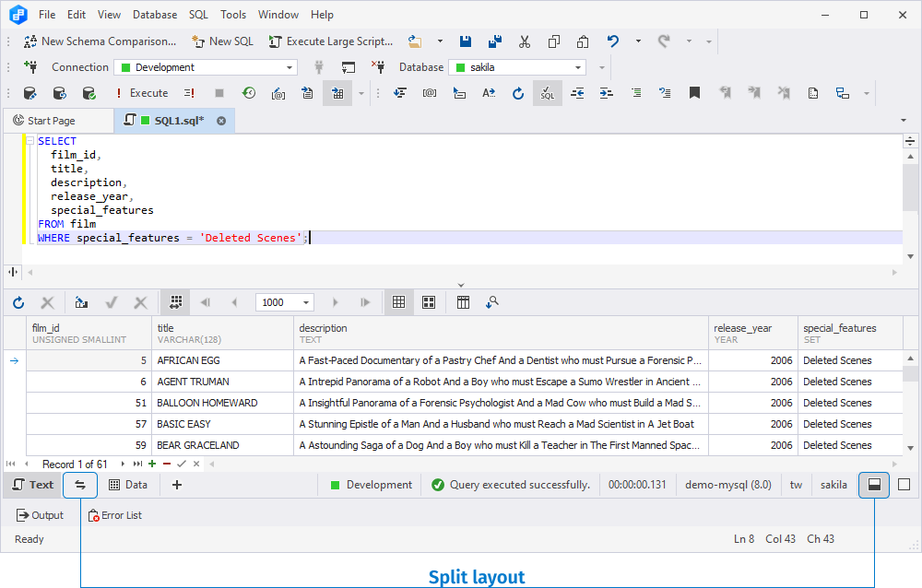Switch to Card view mode
The image size is (922, 588).
pos(430,302)
